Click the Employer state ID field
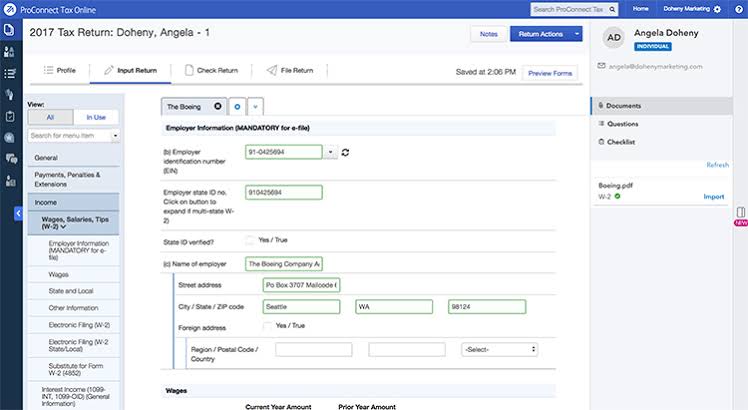 pos(284,192)
